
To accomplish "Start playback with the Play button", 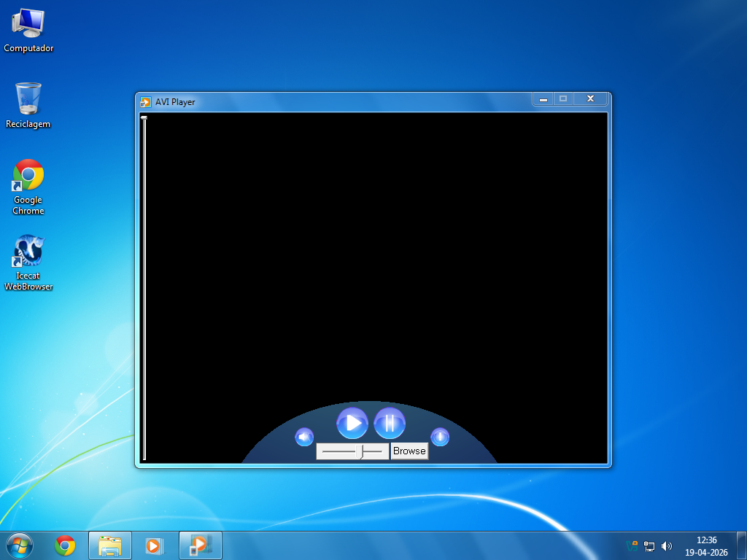I will coord(352,423).
